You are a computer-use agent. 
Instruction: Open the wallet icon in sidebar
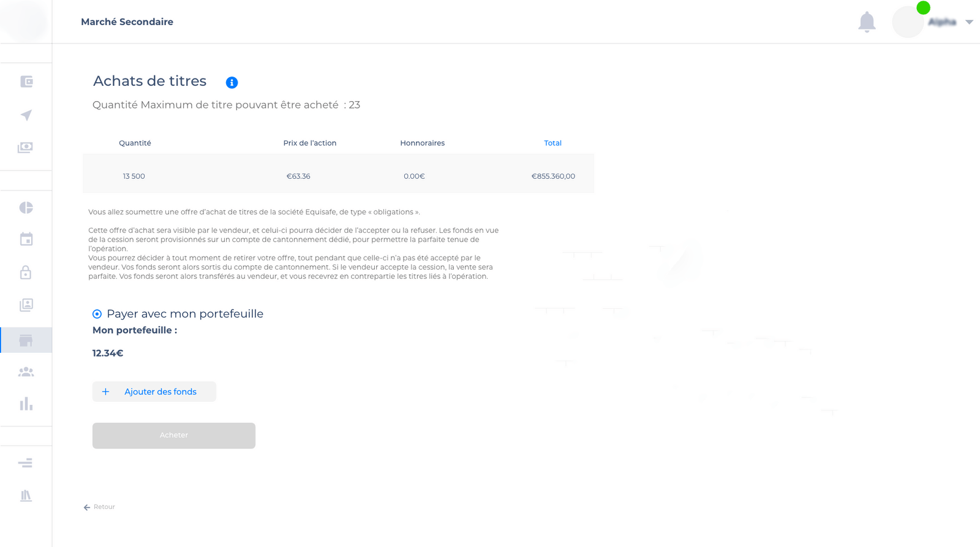point(26,81)
